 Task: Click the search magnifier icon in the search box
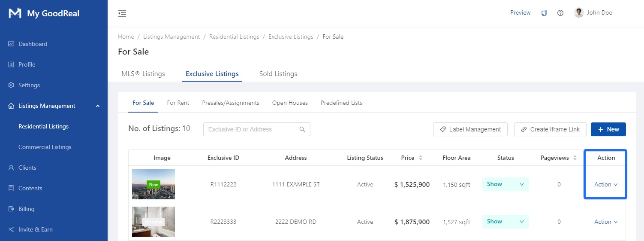tap(302, 129)
